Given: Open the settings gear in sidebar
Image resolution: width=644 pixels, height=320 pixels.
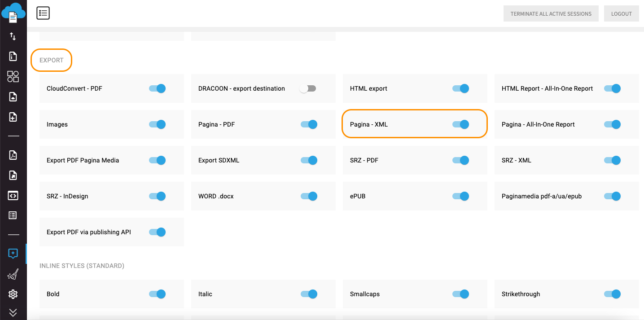Looking at the screenshot, I should (x=13, y=294).
